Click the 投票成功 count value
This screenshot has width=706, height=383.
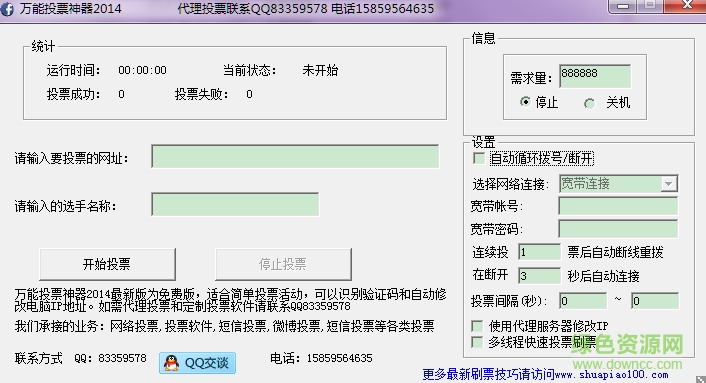(x=121, y=94)
